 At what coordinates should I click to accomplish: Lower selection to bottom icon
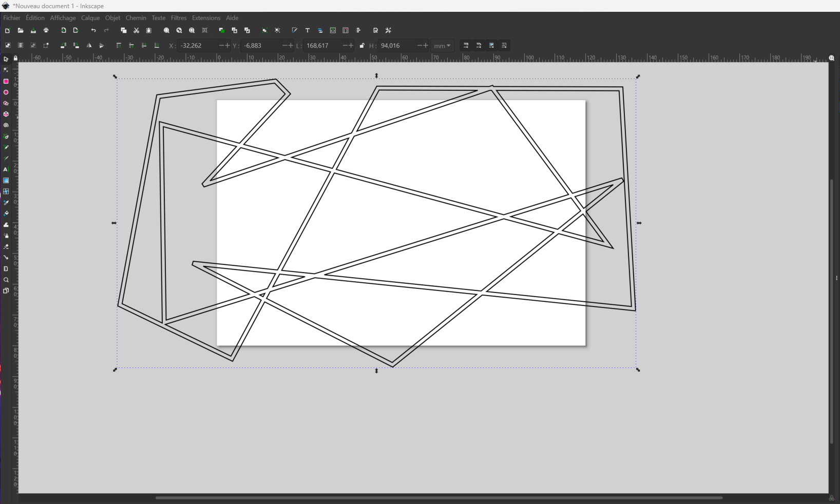(x=157, y=46)
